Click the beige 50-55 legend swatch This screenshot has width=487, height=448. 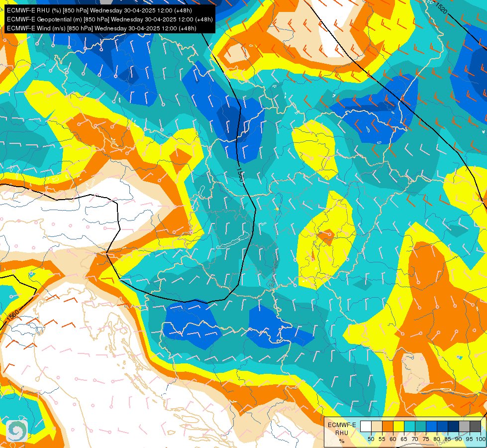[x=377, y=426]
